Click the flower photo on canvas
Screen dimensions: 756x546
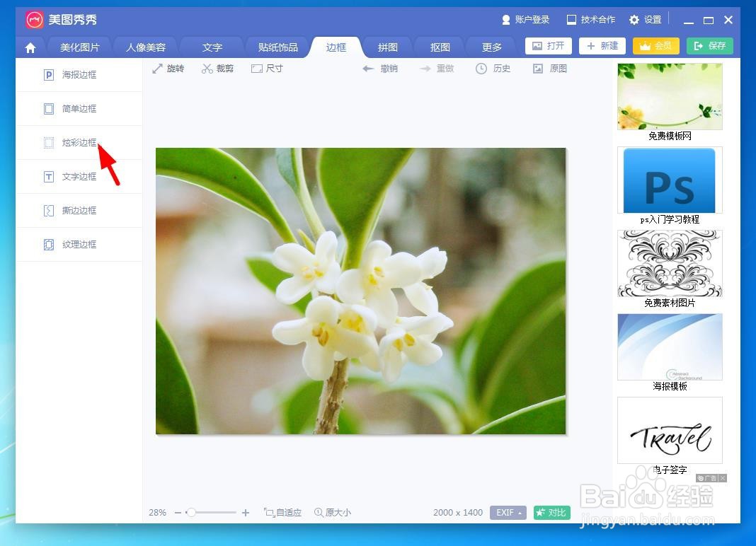pos(360,291)
